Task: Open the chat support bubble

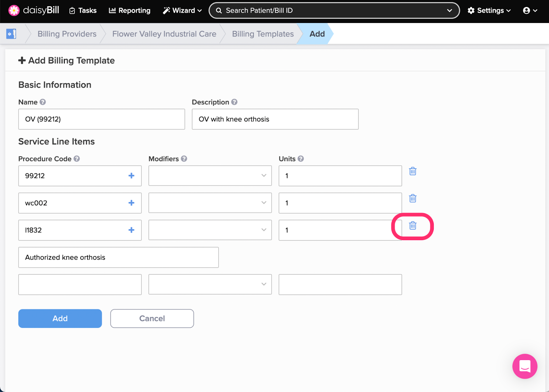Action: pos(524,366)
